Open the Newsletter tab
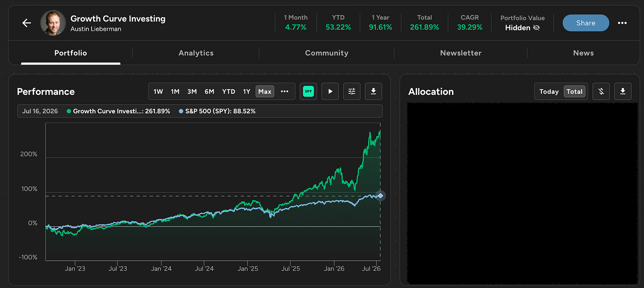Viewport: 644px width, 288px height. coord(460,53)
